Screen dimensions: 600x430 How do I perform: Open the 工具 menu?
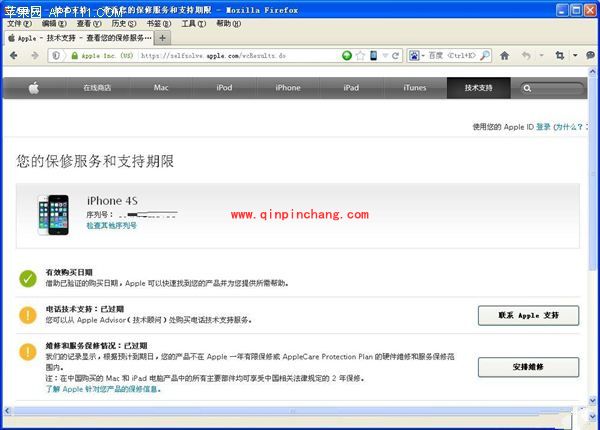pos(194,24)
